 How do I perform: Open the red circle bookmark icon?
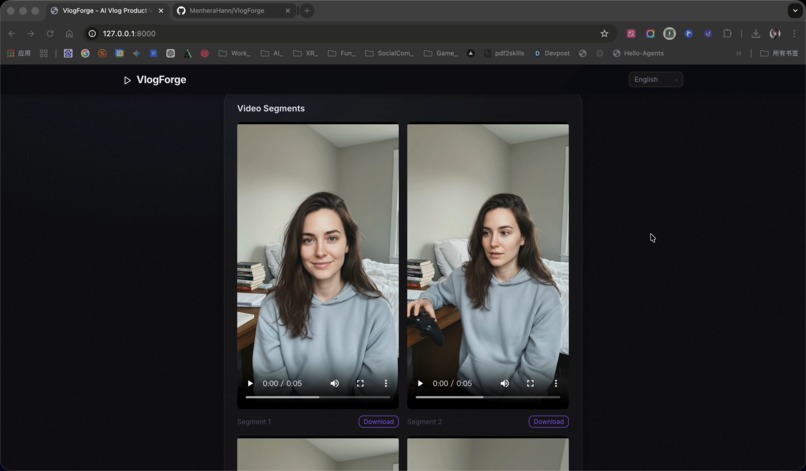coord(205,53)
